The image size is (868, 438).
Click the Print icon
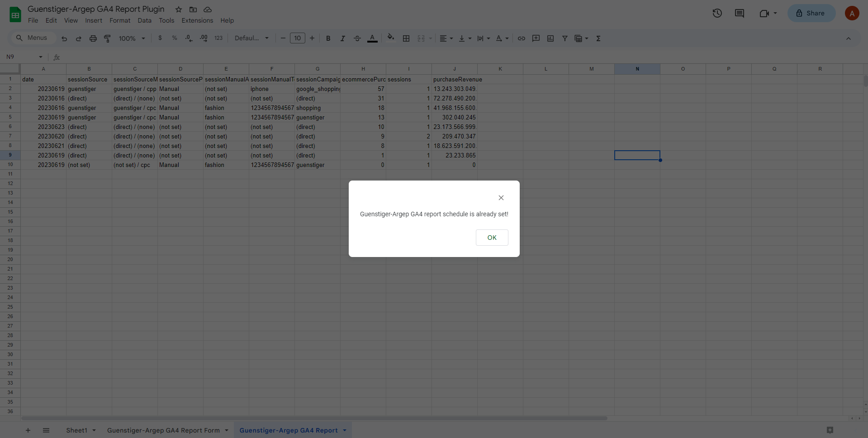(93, 38)
